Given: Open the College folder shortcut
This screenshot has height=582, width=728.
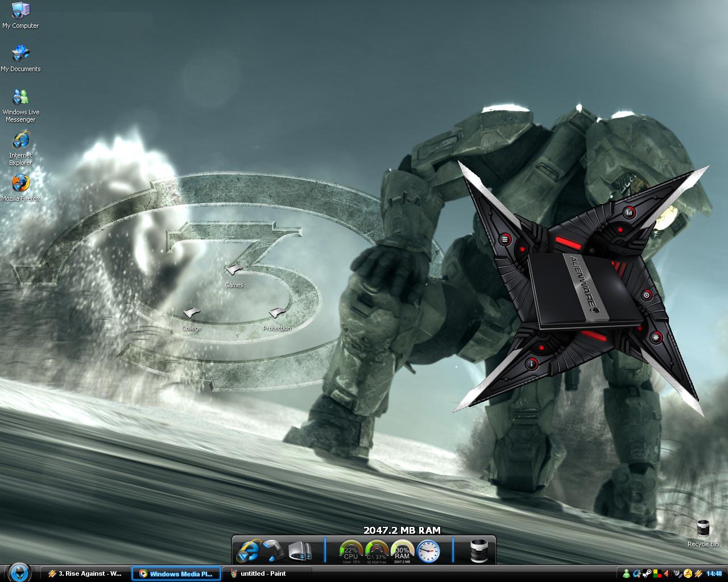Looking at the screenshot, I should [x=192, y=319].
